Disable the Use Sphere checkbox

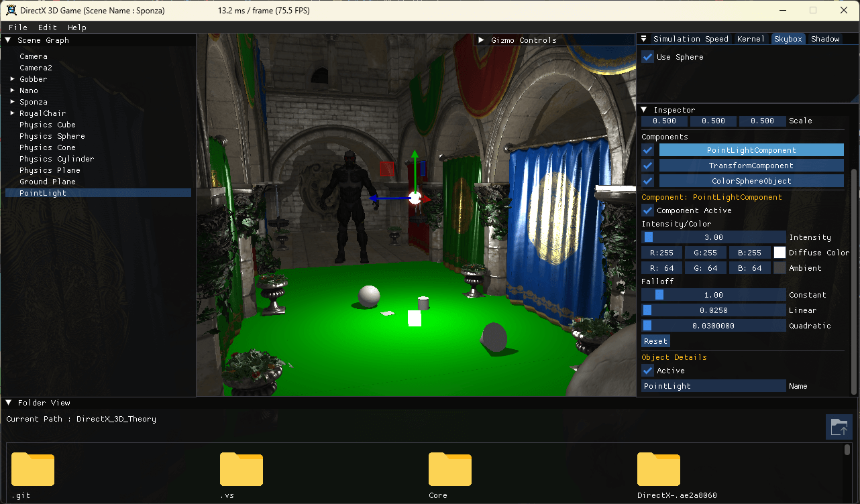648,57
